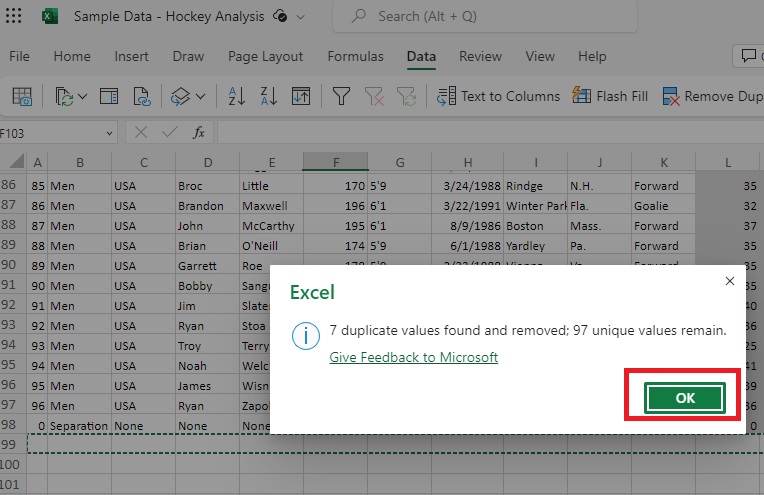Click OK in the Excel dialog
The image size is (764, 495).
[685, 398]
